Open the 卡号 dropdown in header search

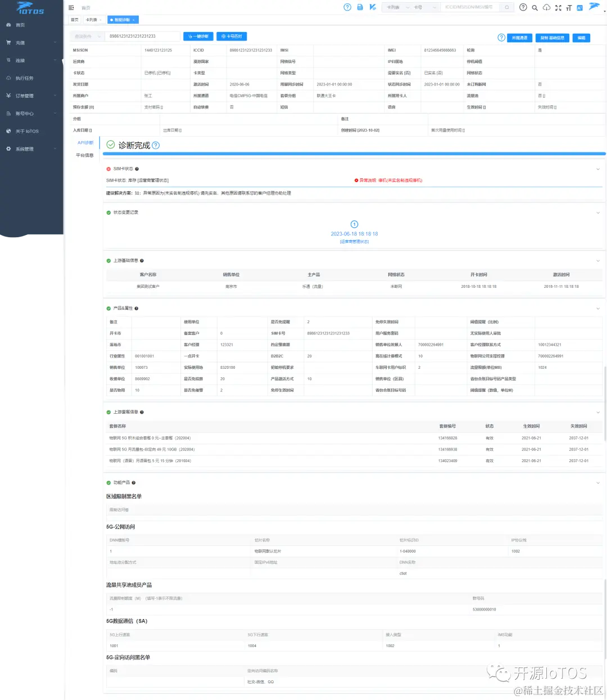(424, 7)
